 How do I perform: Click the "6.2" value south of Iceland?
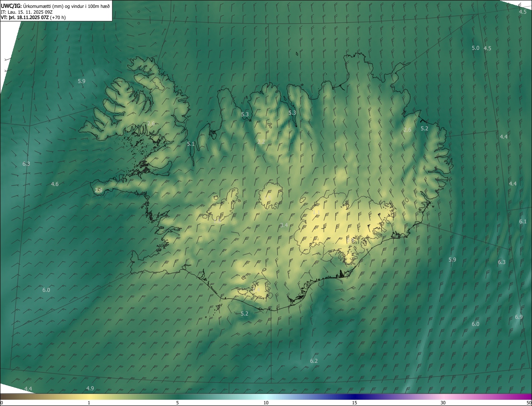click(x=314, y=361)
